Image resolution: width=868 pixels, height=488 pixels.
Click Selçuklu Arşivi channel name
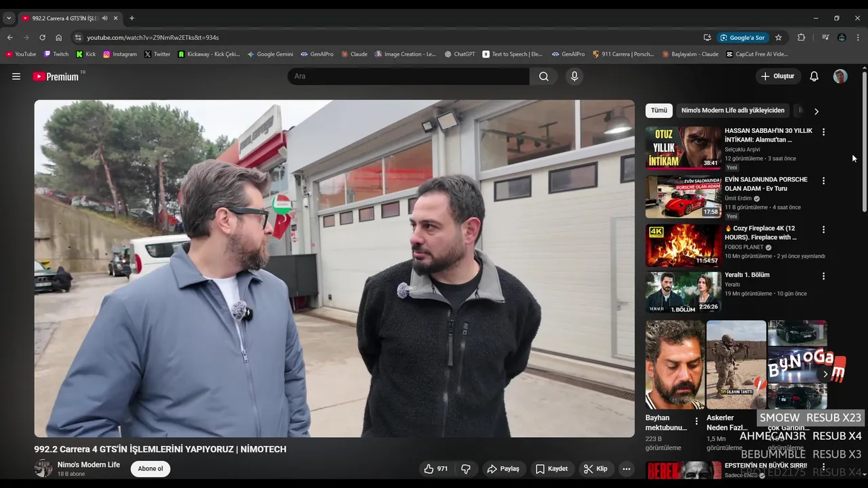pos(743,150)
